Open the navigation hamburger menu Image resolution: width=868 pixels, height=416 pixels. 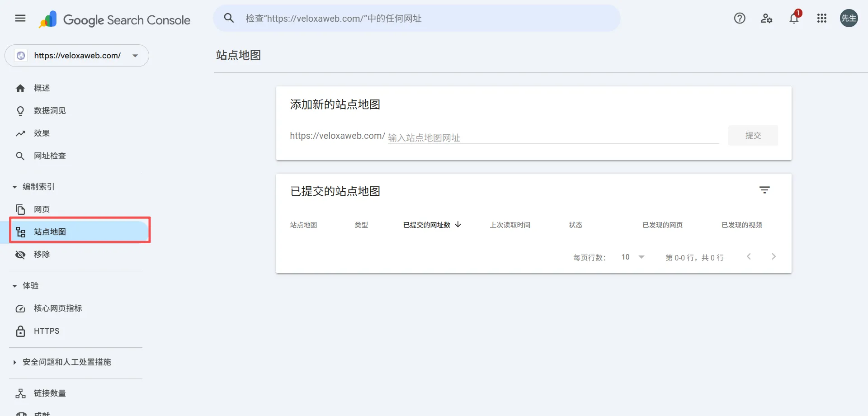19,18
